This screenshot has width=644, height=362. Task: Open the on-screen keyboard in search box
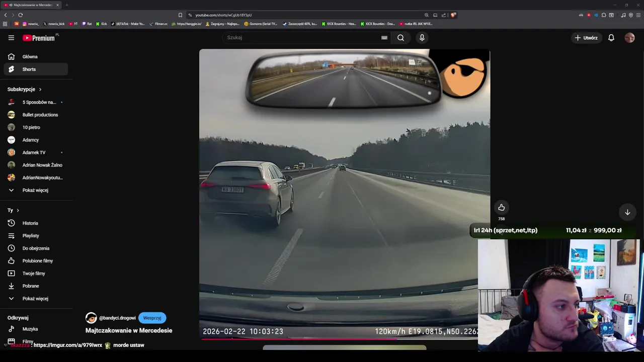(x=384, y=38)
